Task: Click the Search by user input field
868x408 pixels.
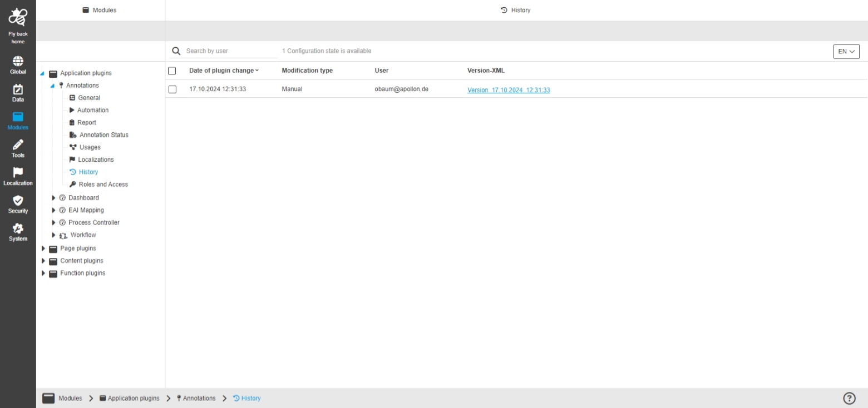Action: (x=231, y=51)
